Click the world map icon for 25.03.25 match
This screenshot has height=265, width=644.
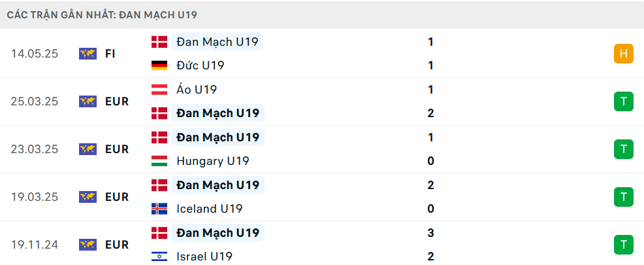click(x=88, y=101)
